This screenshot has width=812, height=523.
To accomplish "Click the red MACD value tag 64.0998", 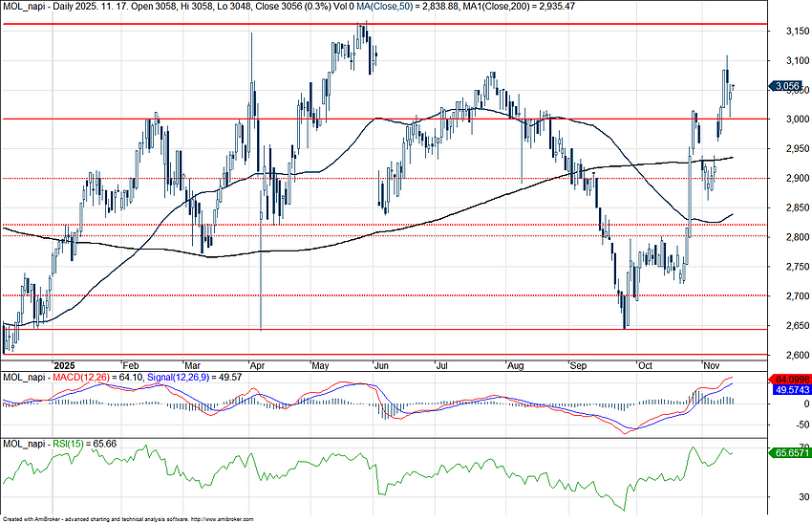I will pyautogui.click(x=788, y=380).
